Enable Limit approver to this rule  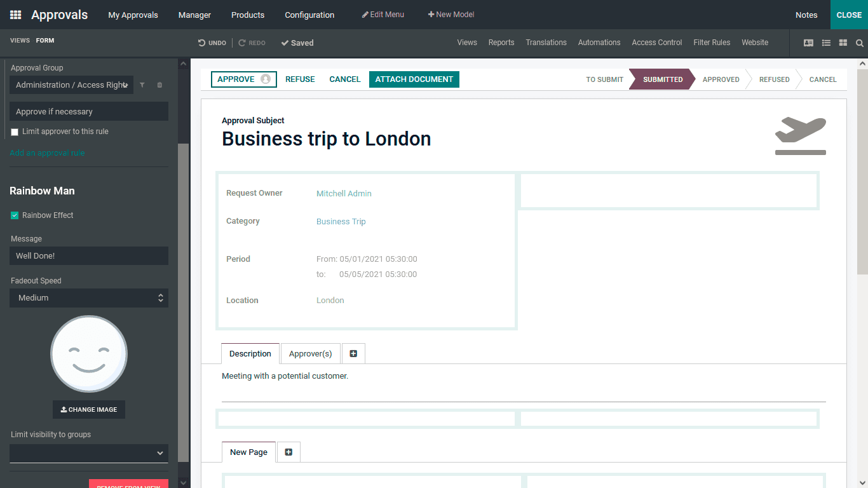click(15, 132)
